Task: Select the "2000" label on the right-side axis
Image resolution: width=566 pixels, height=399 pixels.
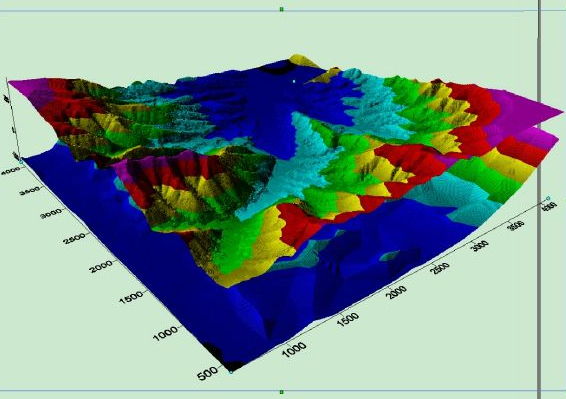Action: click(396, 292)
